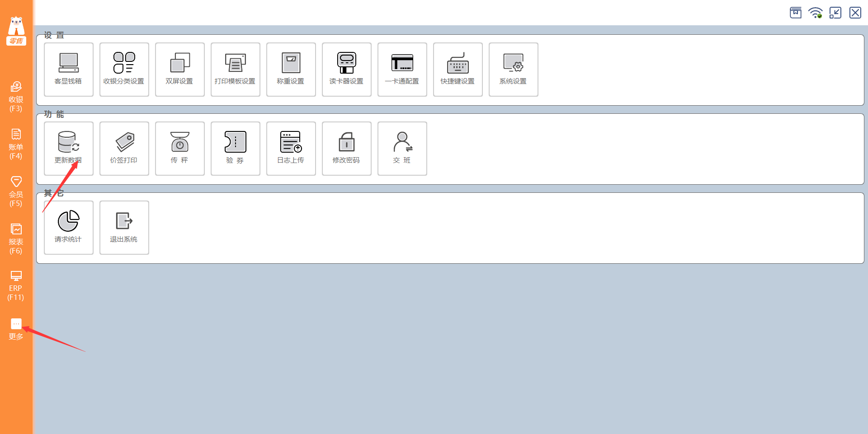Image resolution: width=868 pixels, height=434 pixels.
Task: Open 系统设置 system settings
Action: pyautogui.click(x=514, y=70)
